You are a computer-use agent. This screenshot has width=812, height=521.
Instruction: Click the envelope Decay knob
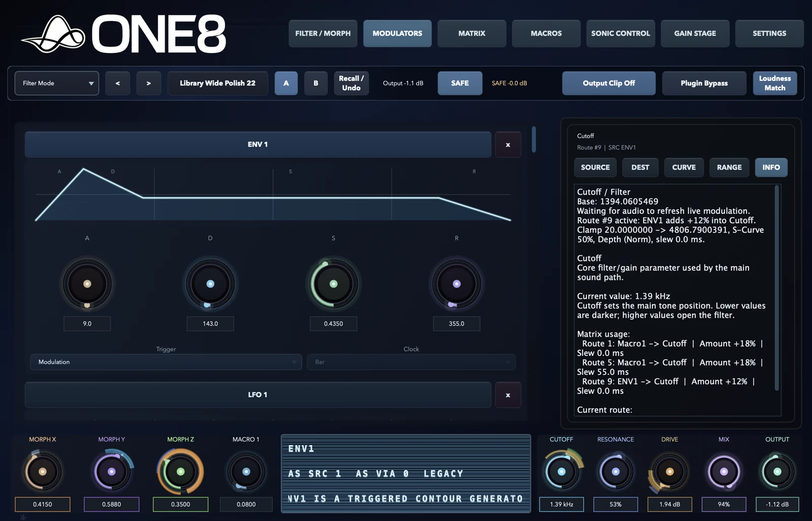click(x=211, y=284)
